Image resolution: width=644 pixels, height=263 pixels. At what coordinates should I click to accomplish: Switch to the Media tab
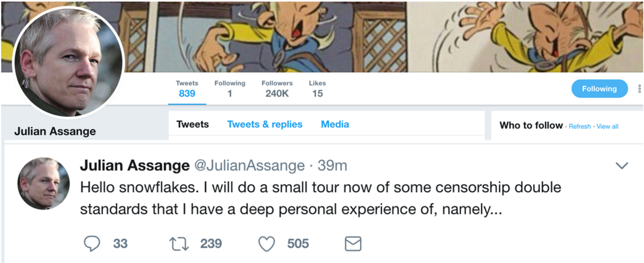click(335, 124)
